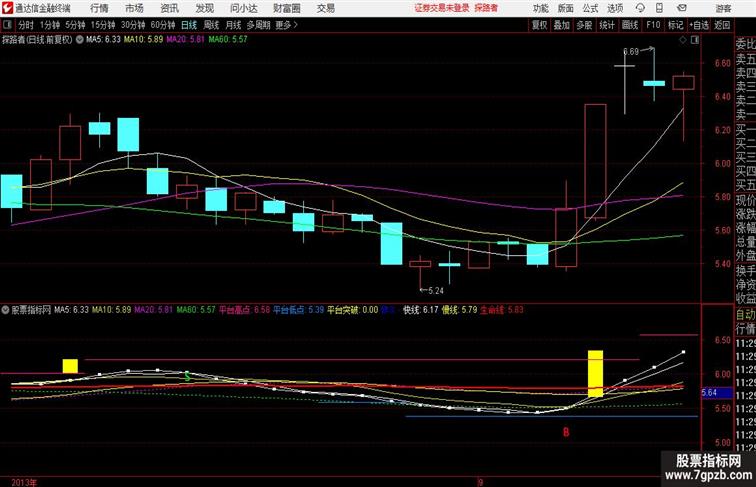Click the MA20: 5.81 label in main chart
The width and height of the screenshot is (756, 487).
(186, 40)
